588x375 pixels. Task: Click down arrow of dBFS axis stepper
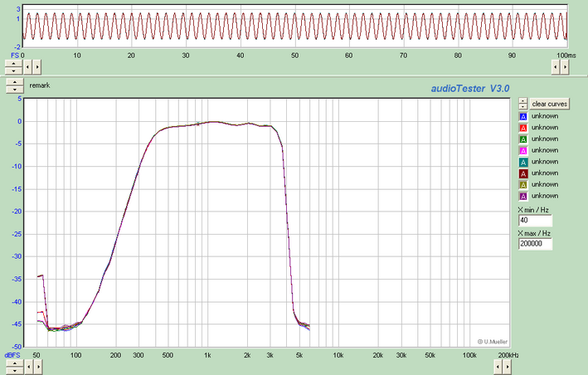[x=14, y=369]
